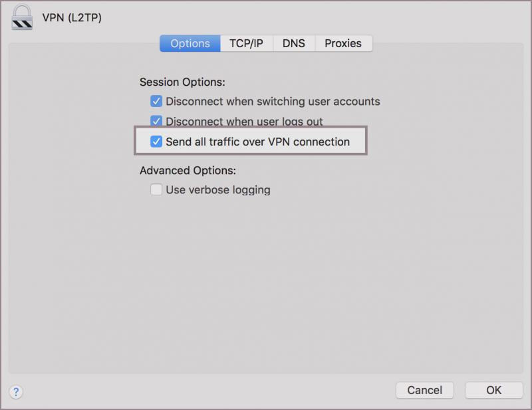Re-check "Disconnect when switching user accounts"

156,101
